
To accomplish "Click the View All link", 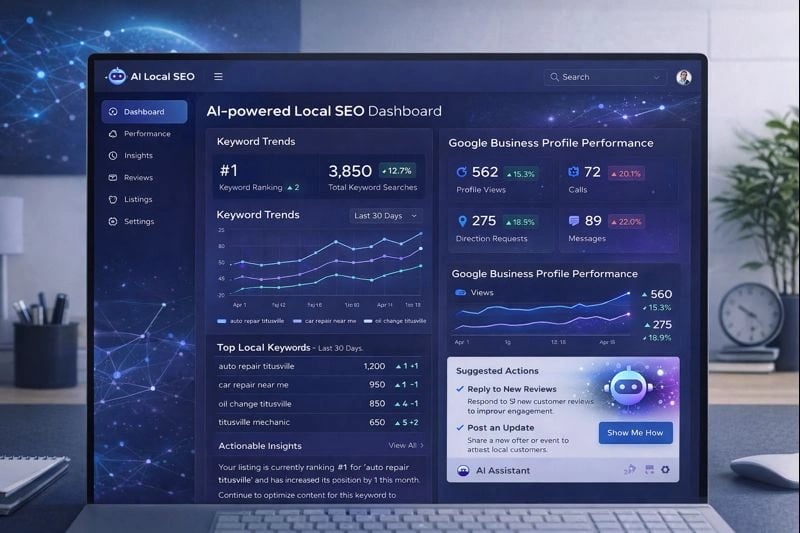I will tap(406, 445).
